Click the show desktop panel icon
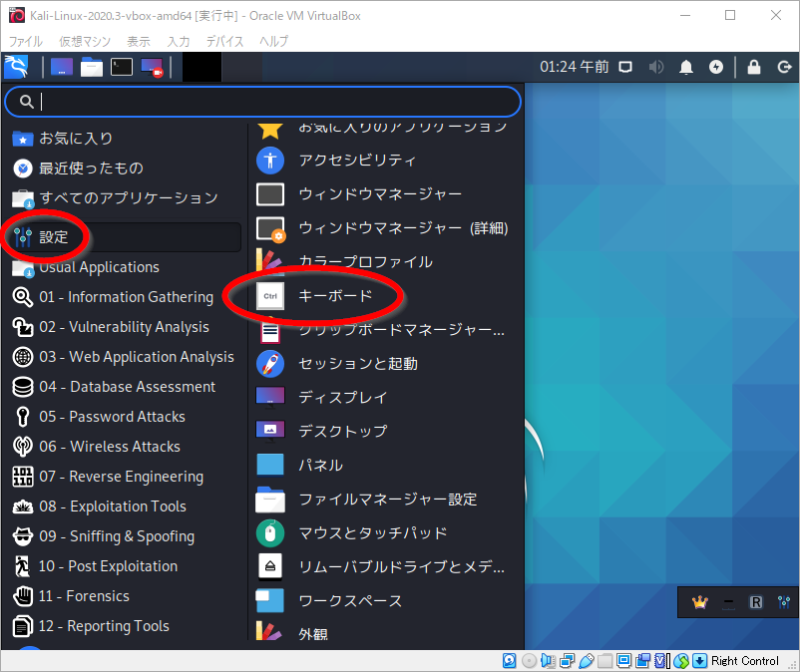Image resolution: width=800 pixels, height=672 pixels. click(x=62, y=67)
